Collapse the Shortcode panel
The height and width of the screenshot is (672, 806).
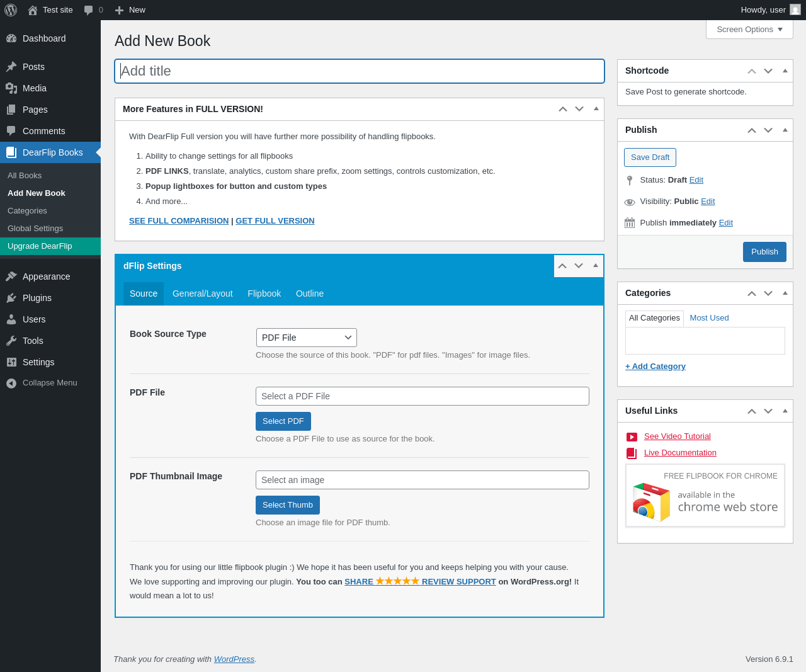[x=785, y=71]
